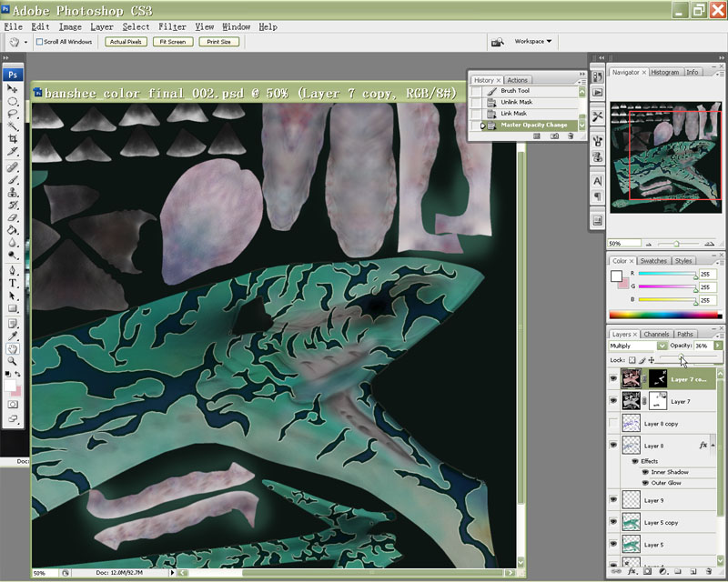Open the Layers panel options menu
This screenshot has width=728, height=582.
tap(719, 335)
